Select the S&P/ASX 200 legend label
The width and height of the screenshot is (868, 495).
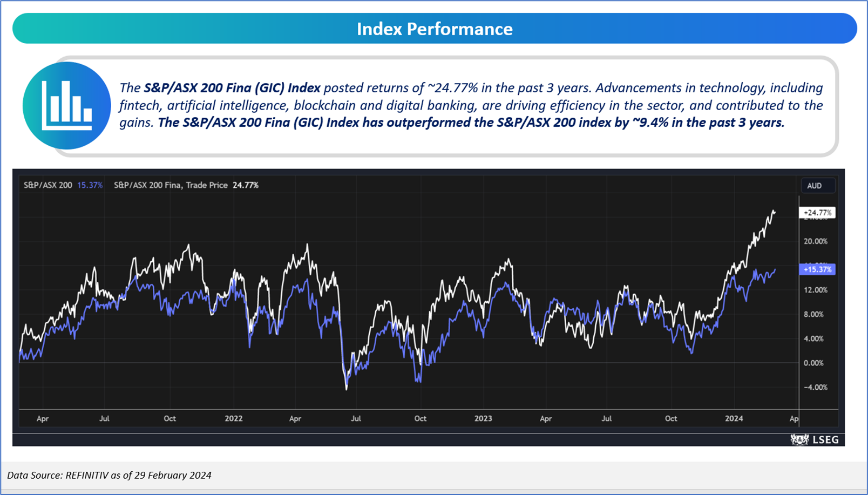pos(48,185)
